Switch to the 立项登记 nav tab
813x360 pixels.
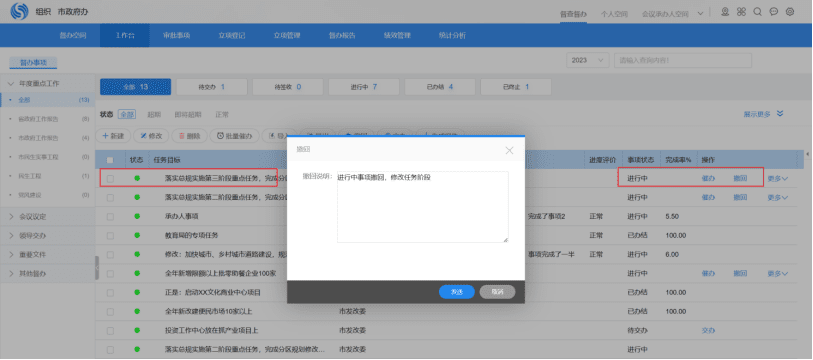pos(232,36)
